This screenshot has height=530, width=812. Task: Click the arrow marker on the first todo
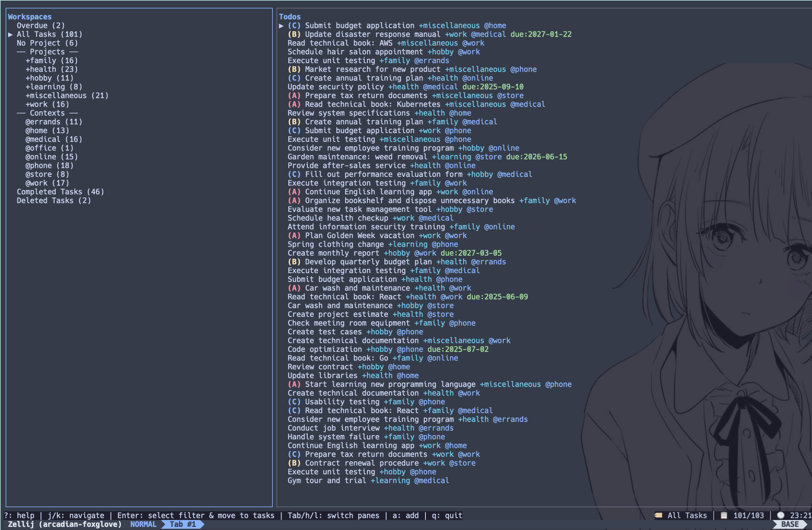click(x=281, y=26)
